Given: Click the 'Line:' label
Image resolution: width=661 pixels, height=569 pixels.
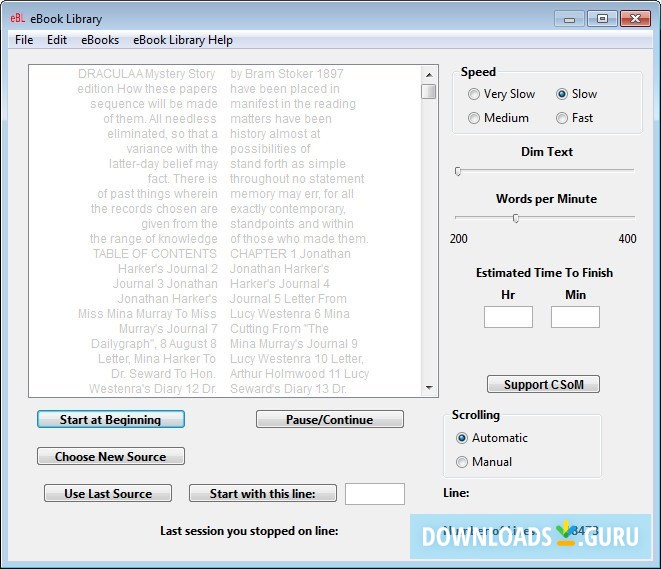Looking at the screenshot, I should (456, 493).
